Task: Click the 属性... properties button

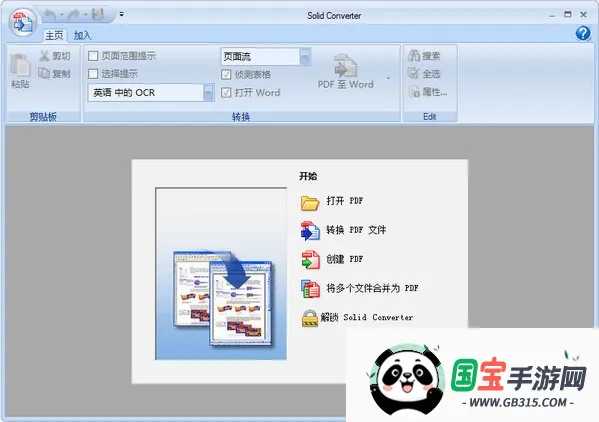Action: (x=428, y=92)
